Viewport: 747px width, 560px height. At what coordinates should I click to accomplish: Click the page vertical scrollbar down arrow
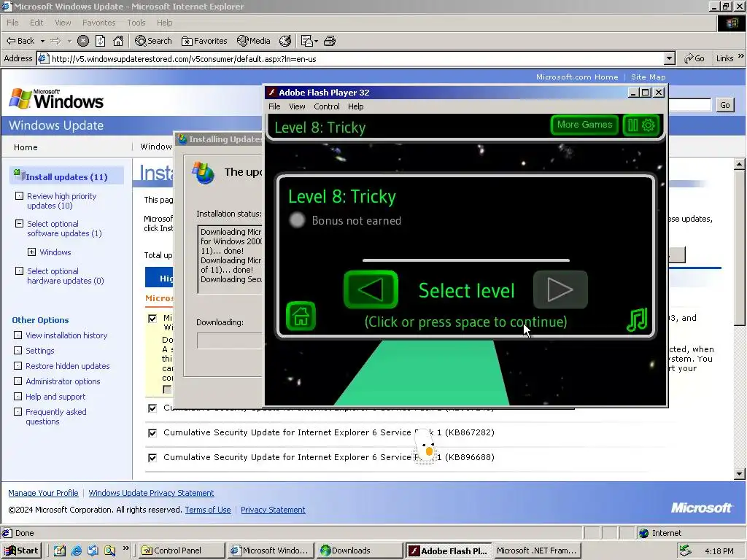tap(740, 474)
